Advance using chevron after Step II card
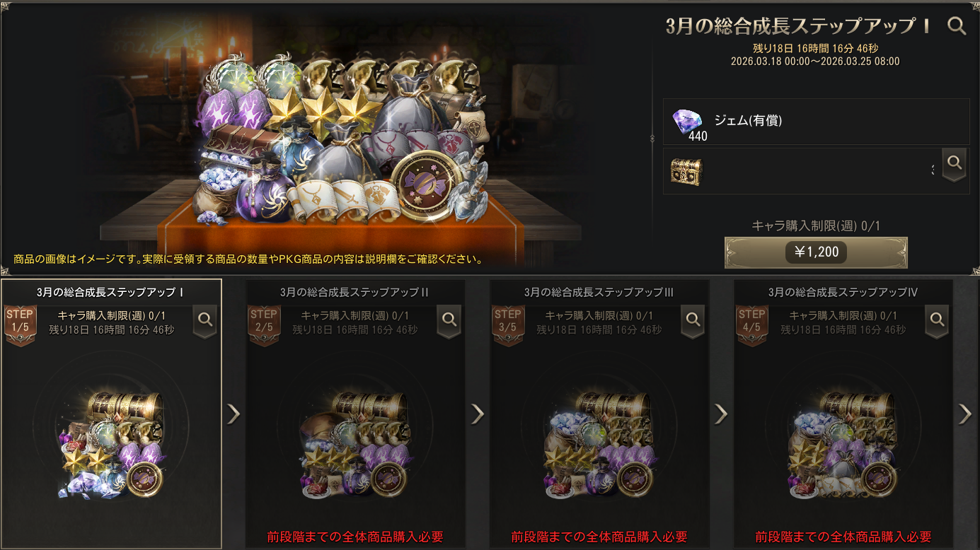This screenshot has height=550, width=980. click(478, 414)
